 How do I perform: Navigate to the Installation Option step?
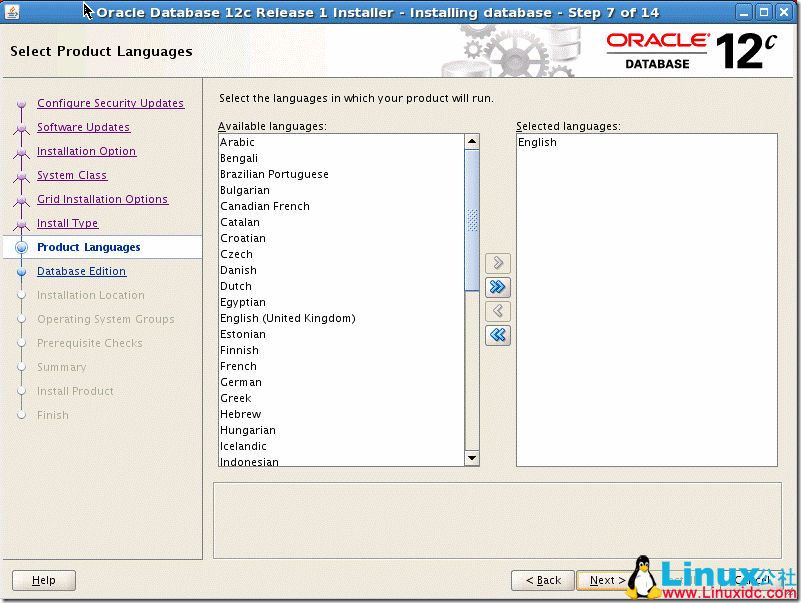86,151
